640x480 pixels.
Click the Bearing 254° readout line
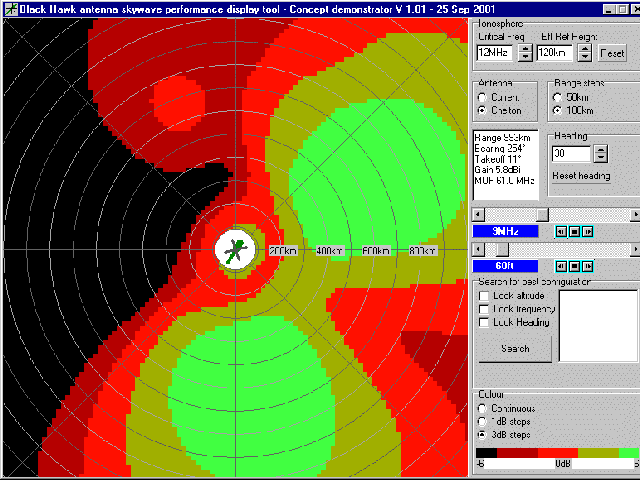tap(500, 149)
